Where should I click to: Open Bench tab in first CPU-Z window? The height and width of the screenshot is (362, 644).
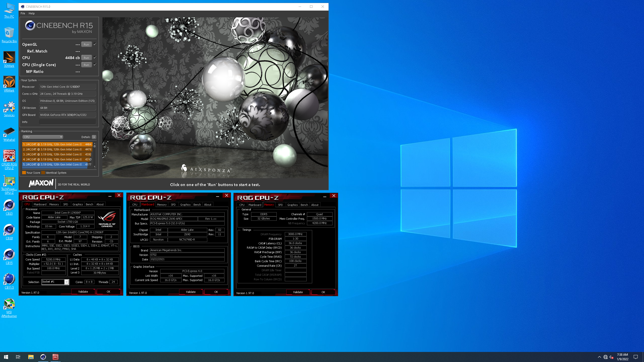click(89, 204)
